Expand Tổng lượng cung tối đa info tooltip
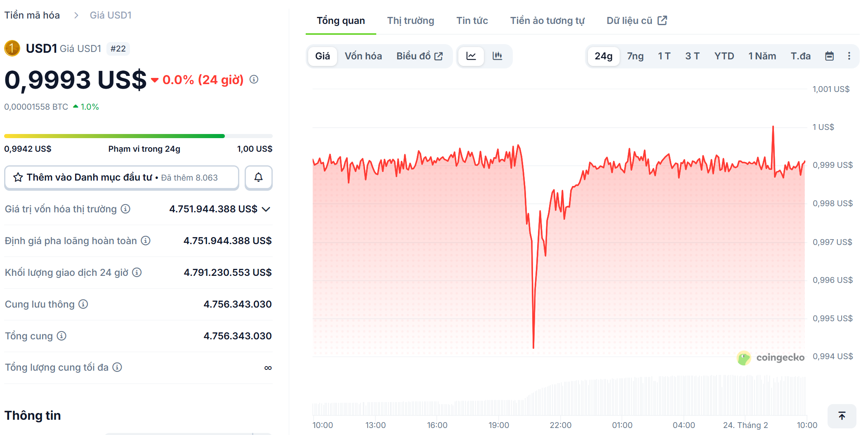 [x=117, y=367]
